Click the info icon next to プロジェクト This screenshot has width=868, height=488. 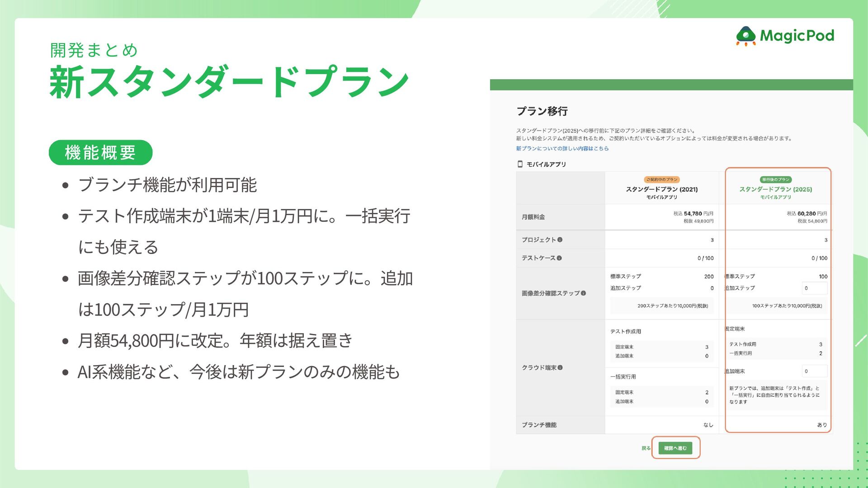click(560, 240)
